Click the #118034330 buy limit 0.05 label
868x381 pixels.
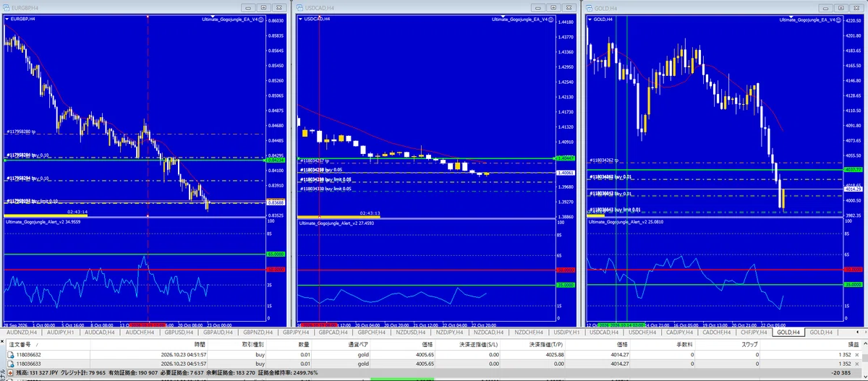325,189
